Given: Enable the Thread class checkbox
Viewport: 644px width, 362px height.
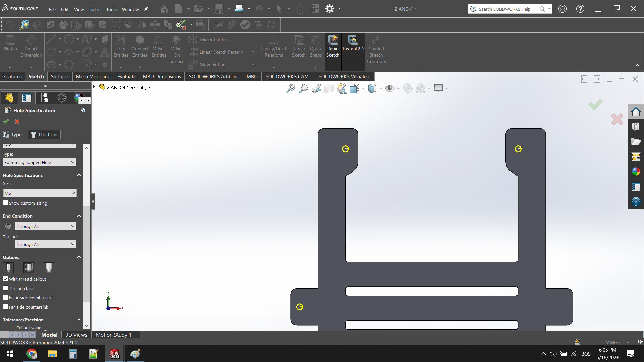Looking at the screenshot, I should [6, 288].
